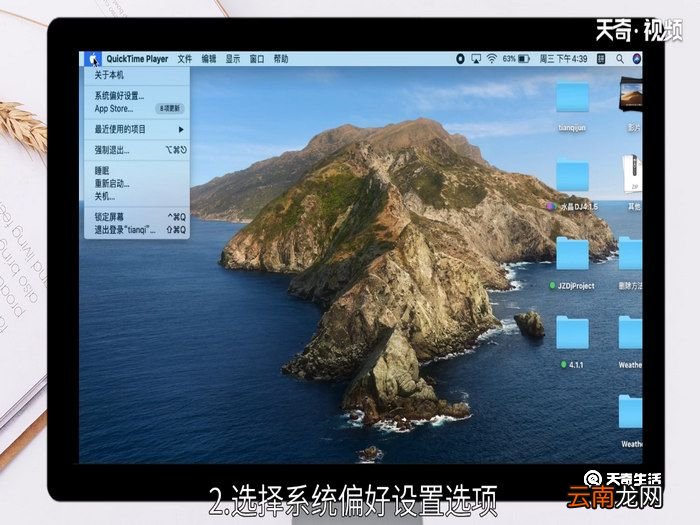Open the 帮助 menu
The image size is (700, 525).
[x=281, y=59]
